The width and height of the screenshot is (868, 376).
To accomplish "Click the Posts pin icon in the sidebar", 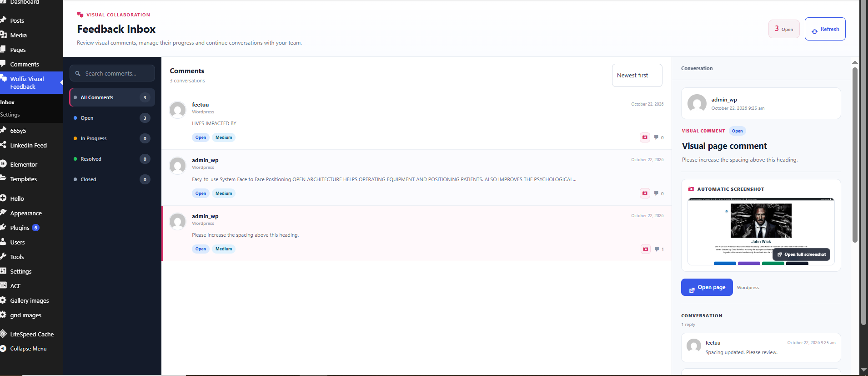I will pos(3,20).
